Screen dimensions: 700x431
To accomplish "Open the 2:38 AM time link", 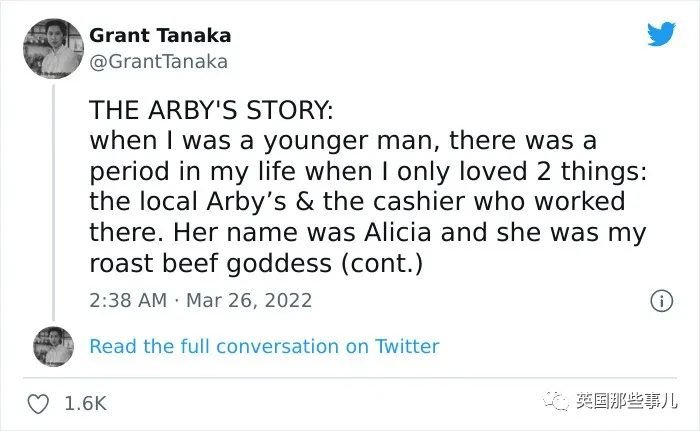I will [x=127, y=300].
